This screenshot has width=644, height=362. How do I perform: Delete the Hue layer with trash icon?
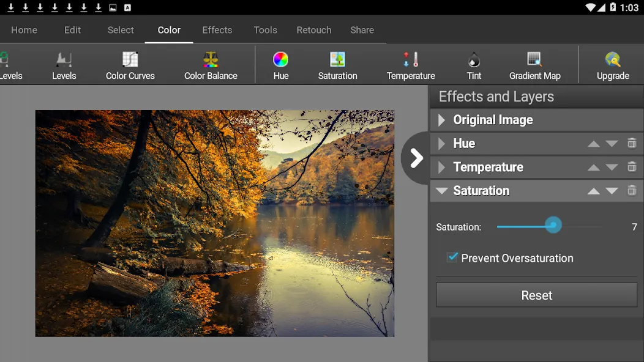(x=632, y=143)
